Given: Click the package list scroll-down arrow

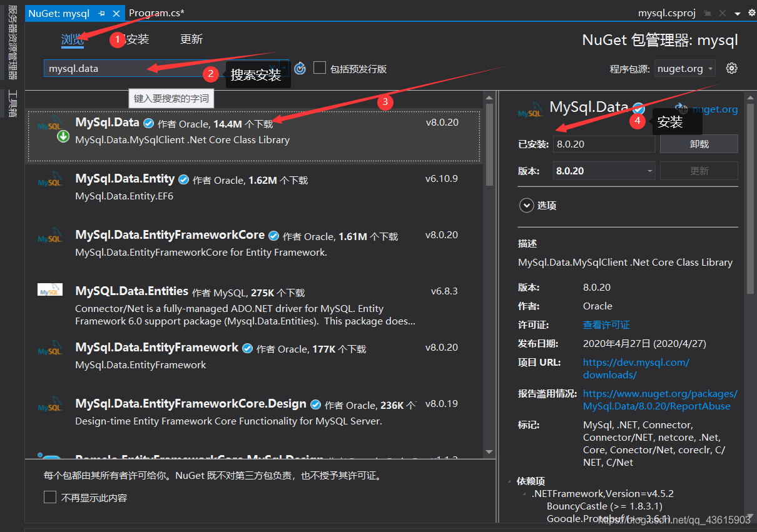Looking at the screenshot, I should tap(490, 451).
